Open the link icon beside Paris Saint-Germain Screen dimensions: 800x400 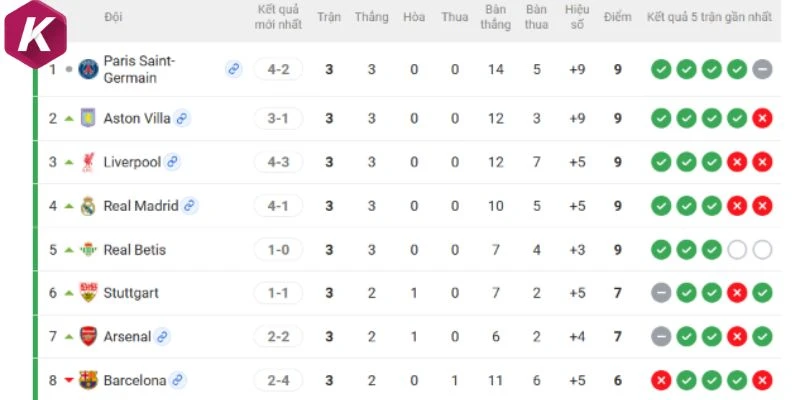[234, 69]
